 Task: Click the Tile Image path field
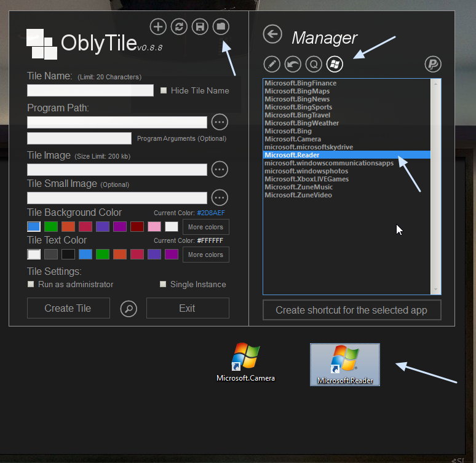coord(117,170)
